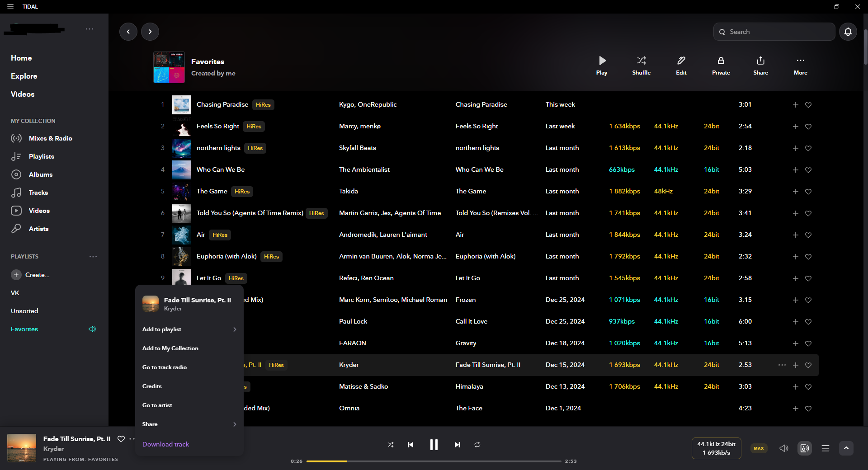Screen dimensions: 868x470
Task: Toggle shuffle in the player bar
Action: 391,445
